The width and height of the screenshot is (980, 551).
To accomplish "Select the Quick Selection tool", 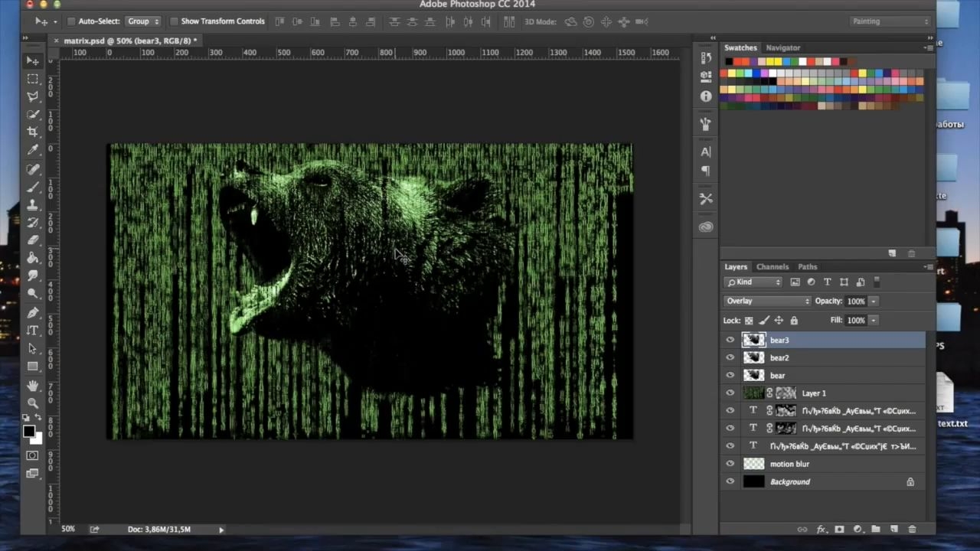I will 32,114.
